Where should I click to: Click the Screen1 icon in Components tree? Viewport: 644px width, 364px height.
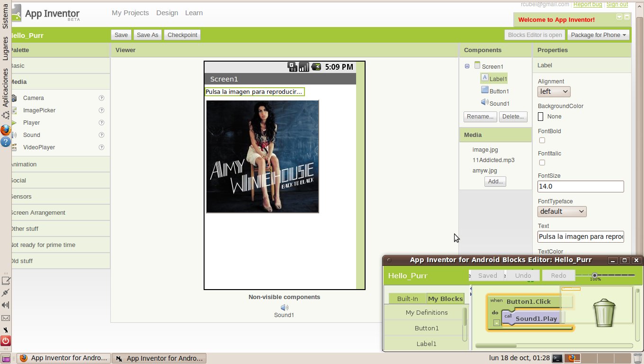[x=477, y=65]
